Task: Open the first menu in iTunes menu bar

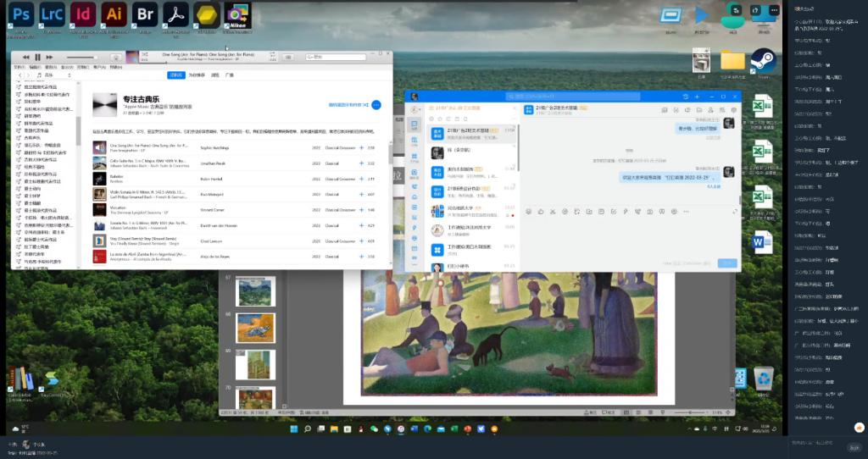Action: [19, 66]
